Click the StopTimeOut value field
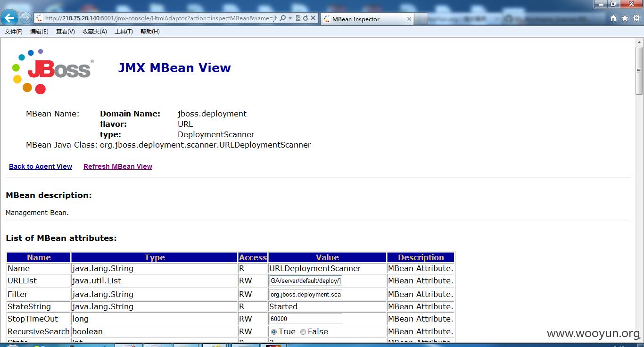The image size is (644, 347). pos(305,319)
